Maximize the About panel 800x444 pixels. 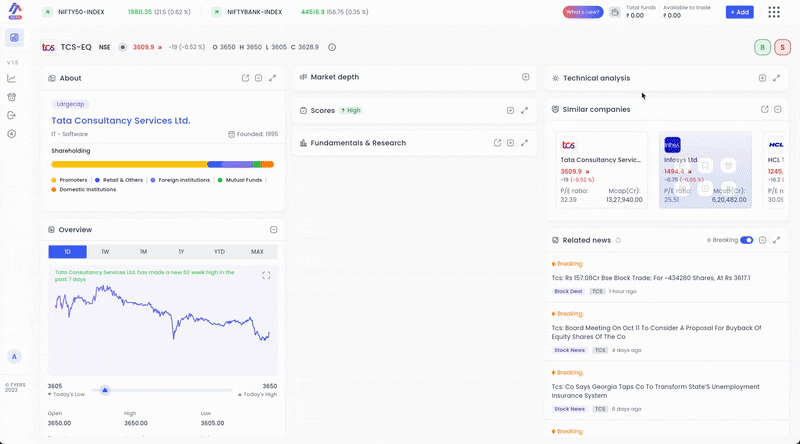[272, 78]
